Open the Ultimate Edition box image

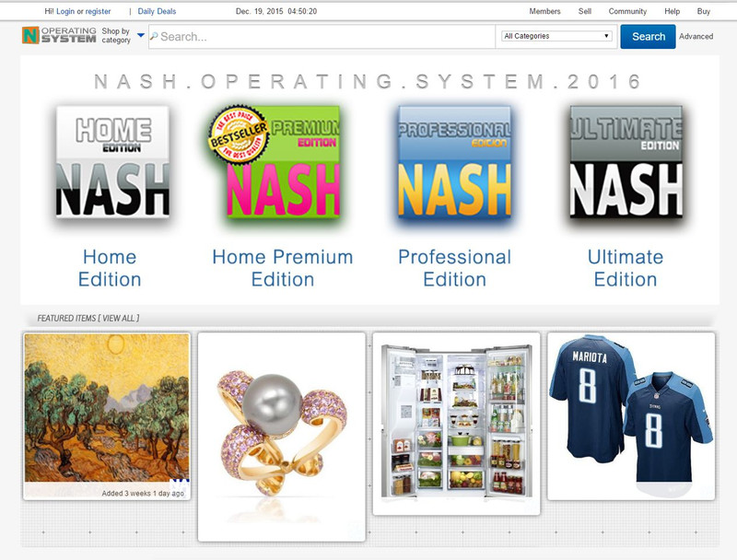(626, 161)
